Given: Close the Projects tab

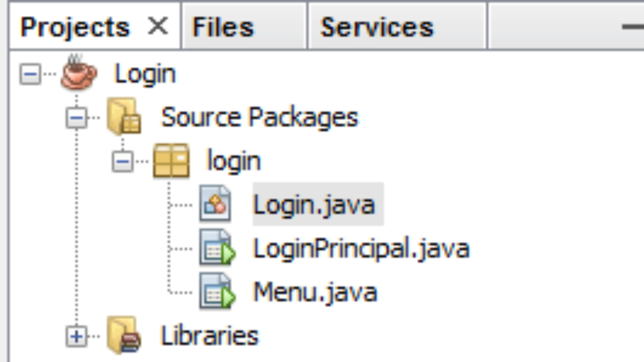Looking at the screenshot, I should click(x=158, y=26).
